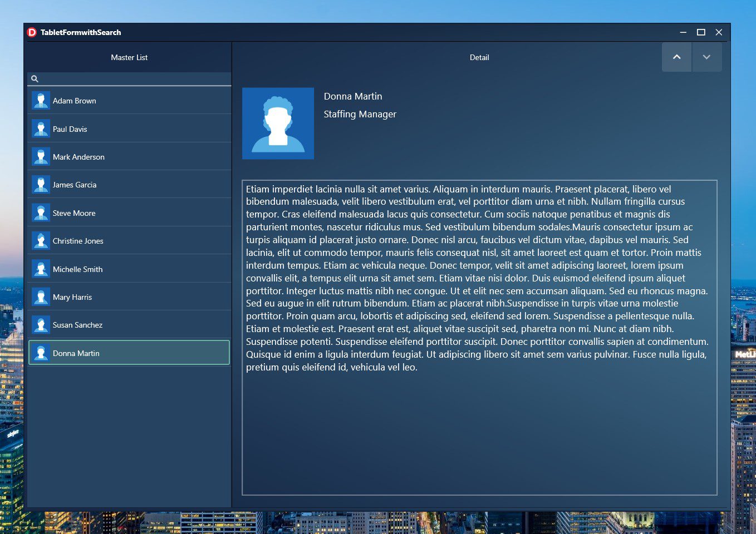Image resolution: width=756 pixels, height=534 pixels.
Task: Click the red app logo in the title bar
Action: click(33, 32)
